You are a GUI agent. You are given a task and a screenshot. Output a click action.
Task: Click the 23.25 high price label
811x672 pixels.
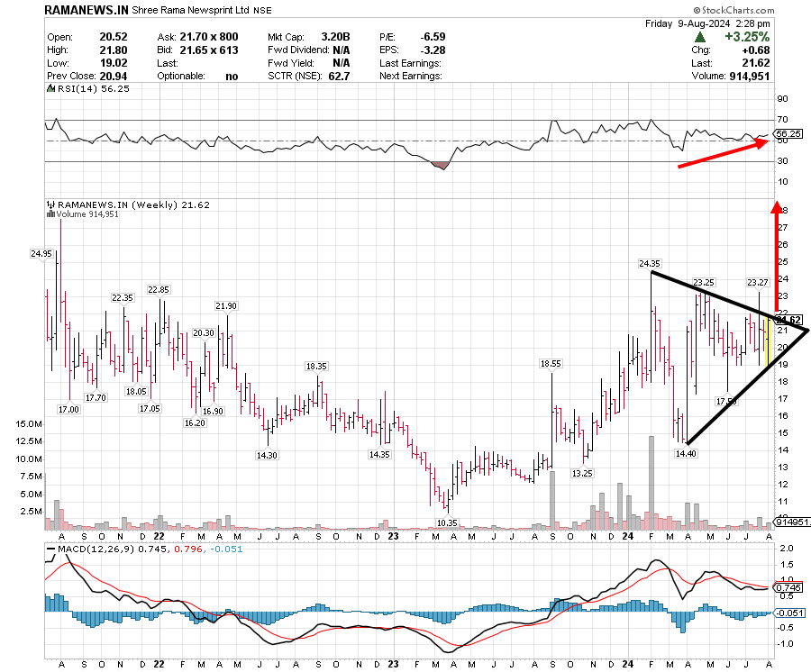tap(704, 282)
